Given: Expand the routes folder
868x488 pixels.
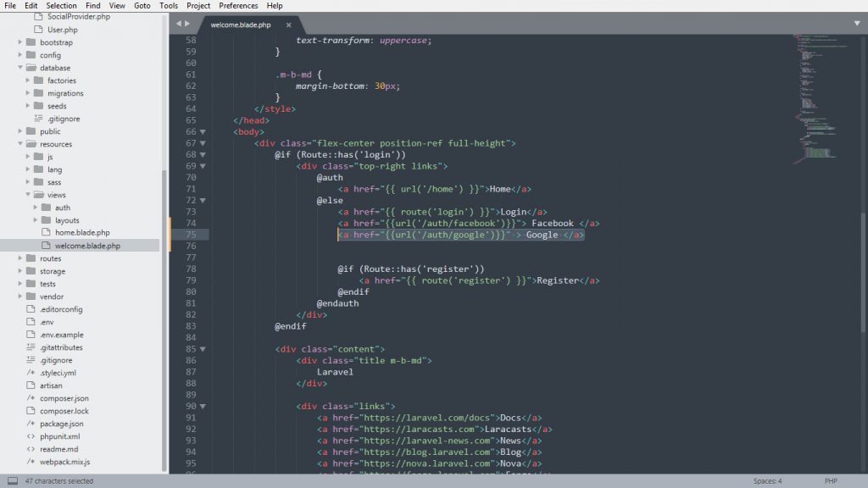Looking at the screenshot, I should (20, 258).
